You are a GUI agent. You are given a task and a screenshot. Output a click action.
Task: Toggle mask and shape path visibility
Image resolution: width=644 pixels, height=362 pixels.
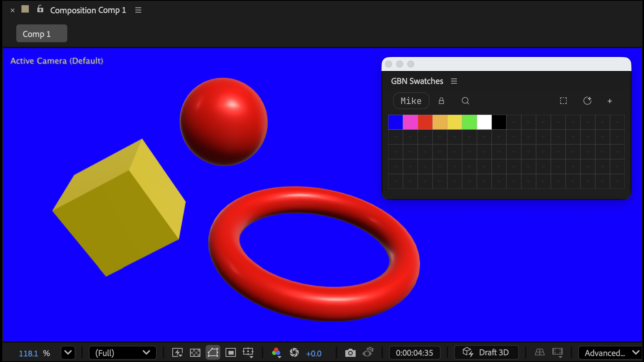pos(213,352)
